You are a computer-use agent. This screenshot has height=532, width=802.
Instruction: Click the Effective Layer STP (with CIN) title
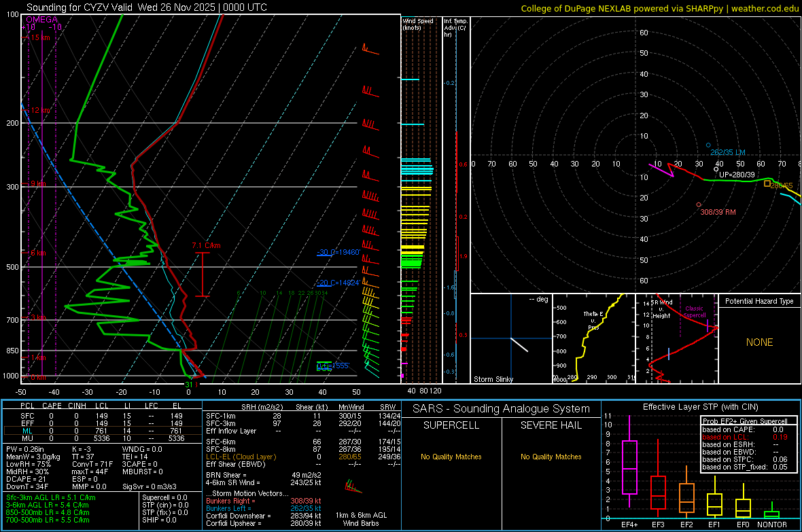(700, 407)
